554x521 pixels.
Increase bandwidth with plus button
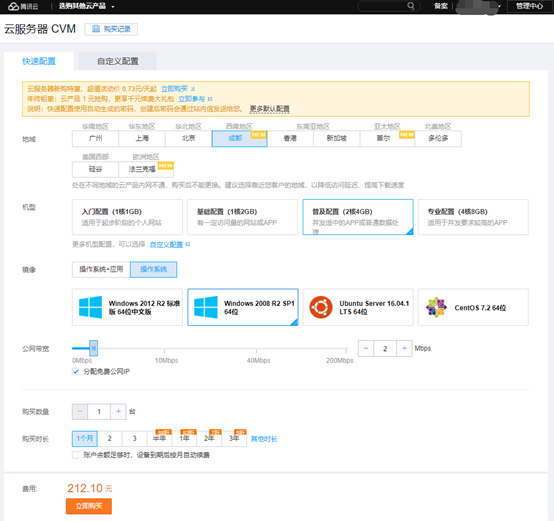pos(404,349)
